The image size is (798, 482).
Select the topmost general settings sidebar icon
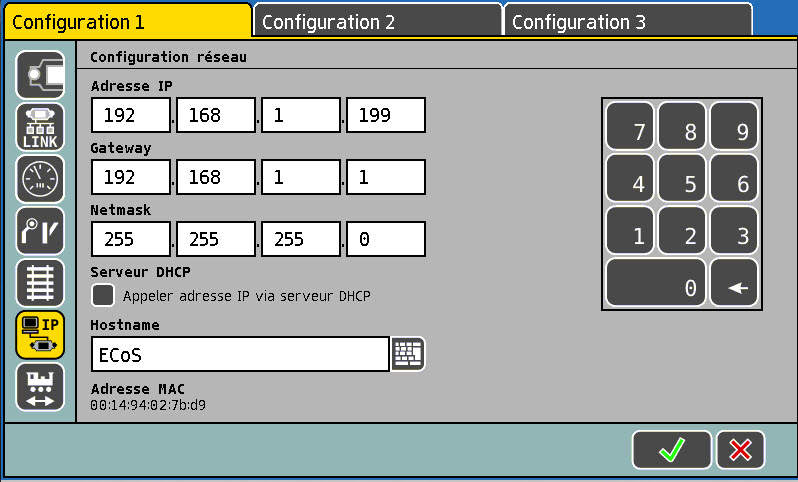40,75
